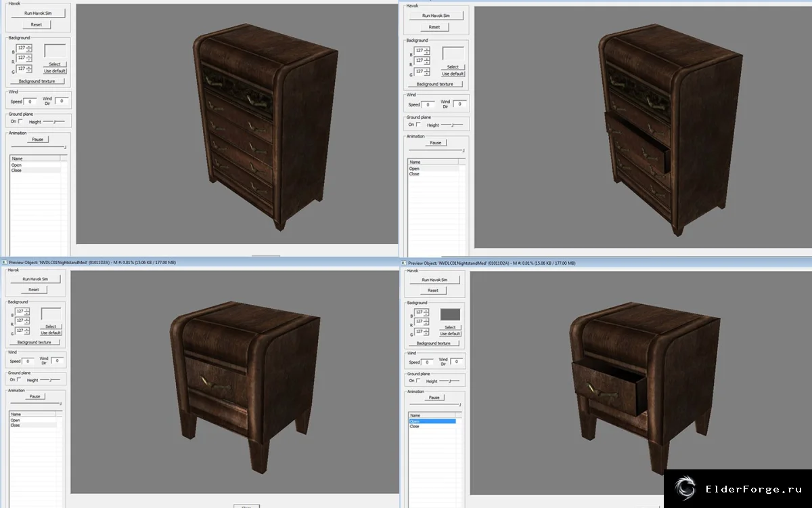The height and width of the screenshot is (508, 812).
Task: Toggle ground plane On in closed nightstand window
Action: [x=18, y=379]
